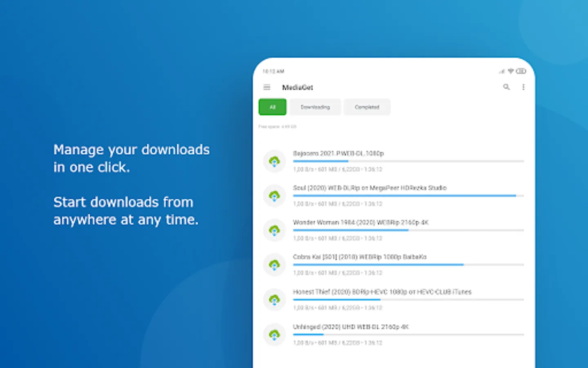588x368 pixels.
Task: Click the Unhinged (2020) progress bar
Action: tap(408, 334)
